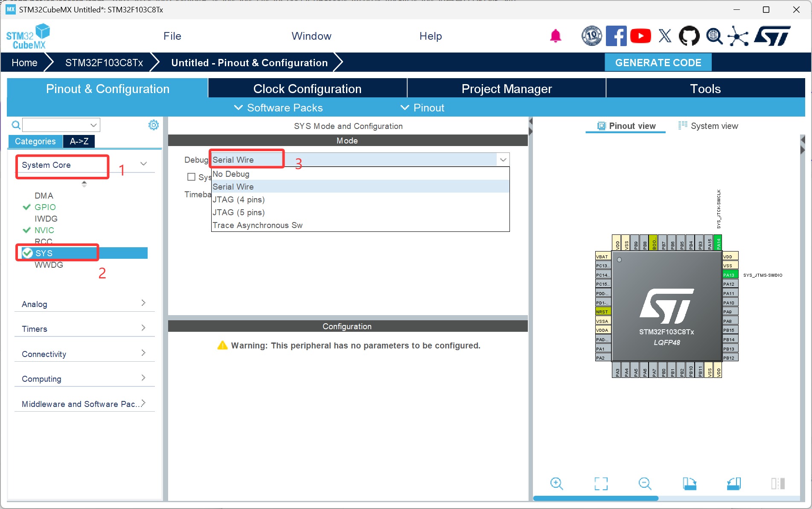Choose JTAG (4 pins) option

click(x=361, y=199)
